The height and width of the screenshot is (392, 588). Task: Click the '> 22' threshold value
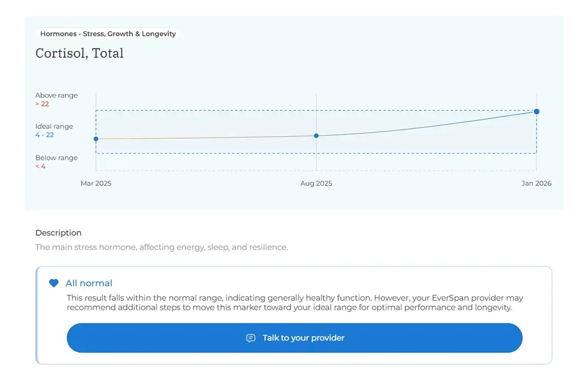(42, 104)
